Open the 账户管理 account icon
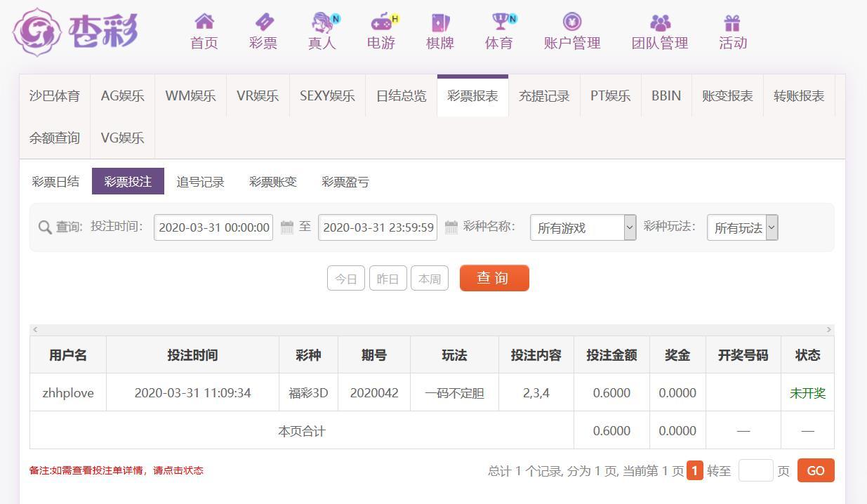867x504 pixels. [x=572, y=22]
